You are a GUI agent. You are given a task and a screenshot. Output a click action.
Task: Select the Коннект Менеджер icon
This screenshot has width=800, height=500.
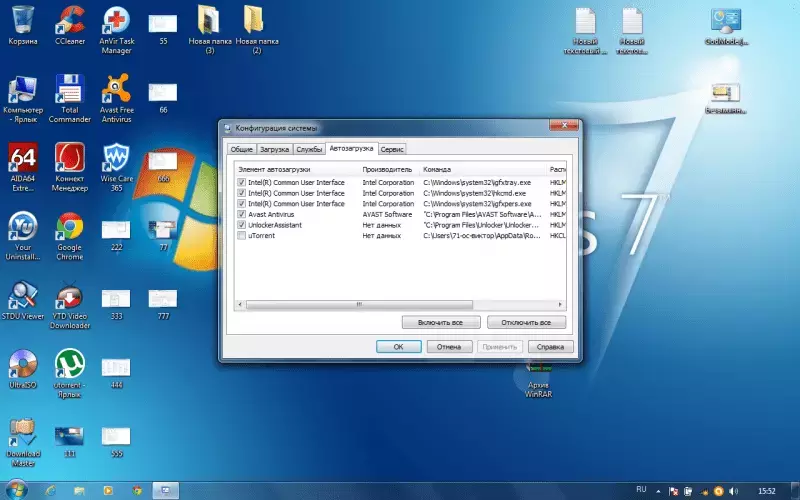tap(70, 167)
